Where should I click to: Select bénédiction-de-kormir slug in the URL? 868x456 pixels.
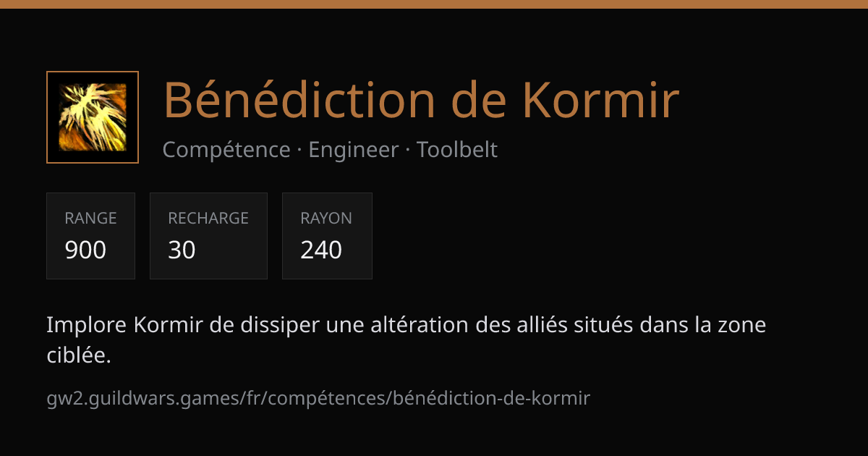(492, 398)
